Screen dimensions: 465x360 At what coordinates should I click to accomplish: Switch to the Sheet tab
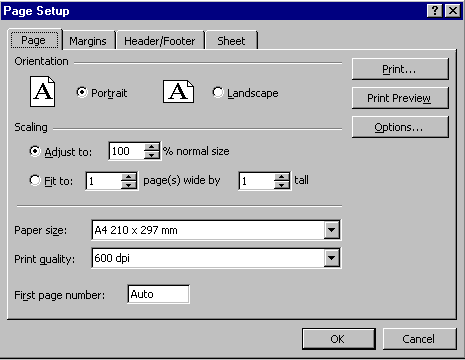click(231, 41)
